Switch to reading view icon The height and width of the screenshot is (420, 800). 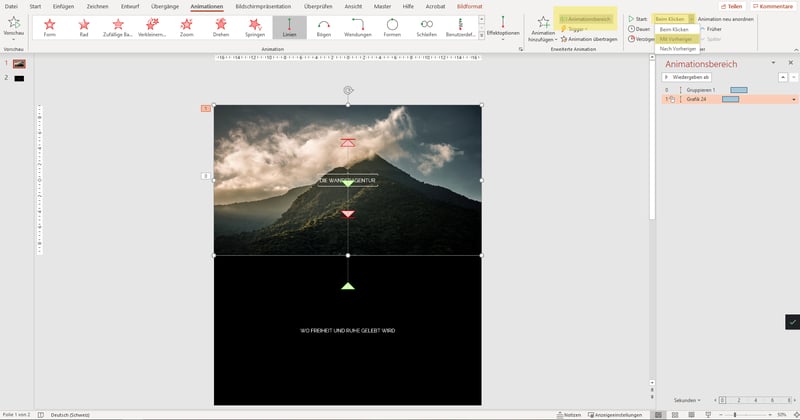tap(691, 415)
